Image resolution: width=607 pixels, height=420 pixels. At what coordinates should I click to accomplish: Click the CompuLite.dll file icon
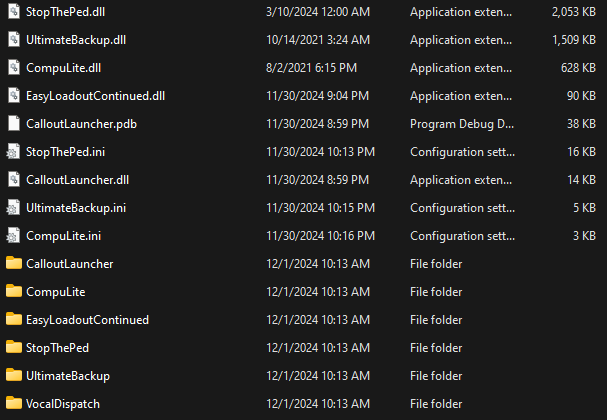pos(13,67)
